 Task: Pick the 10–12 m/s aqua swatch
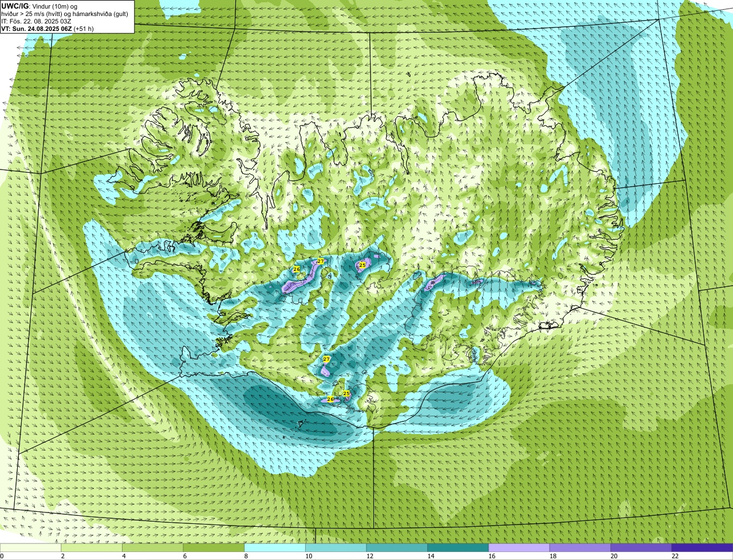(x=336, y=547)
